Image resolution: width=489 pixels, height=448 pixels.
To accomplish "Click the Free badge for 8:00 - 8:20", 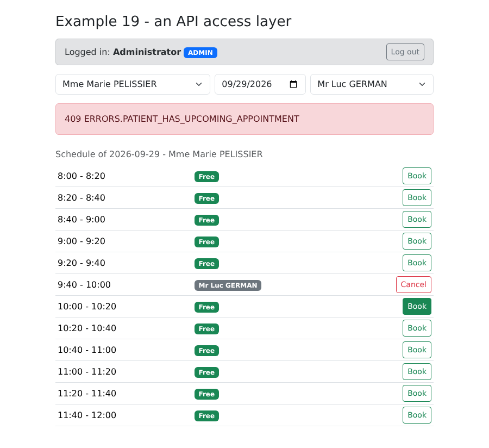I will click(x=207, y=177).
